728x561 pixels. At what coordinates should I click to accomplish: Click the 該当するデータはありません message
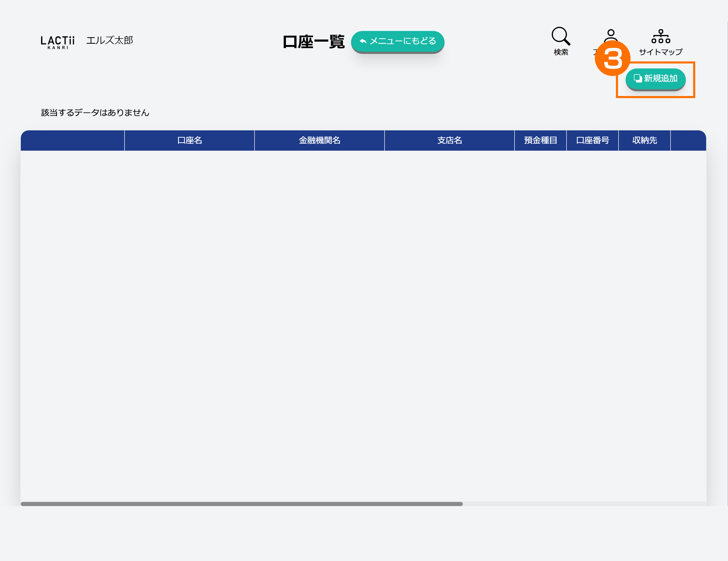95,113
